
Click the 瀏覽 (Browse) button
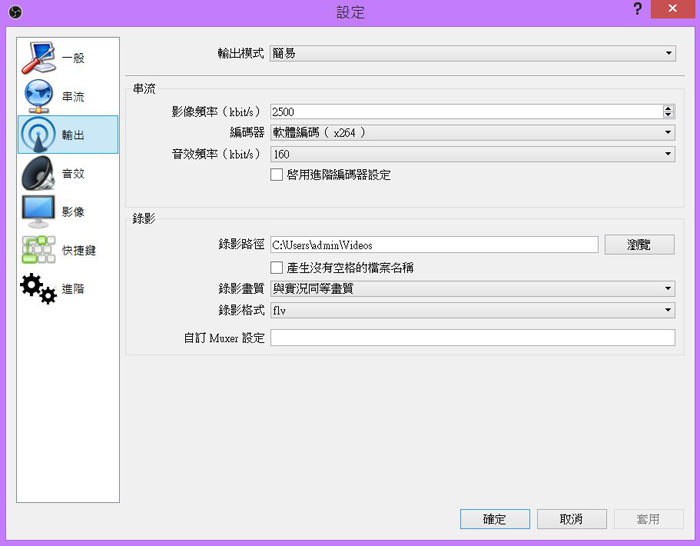click(639, 245)
